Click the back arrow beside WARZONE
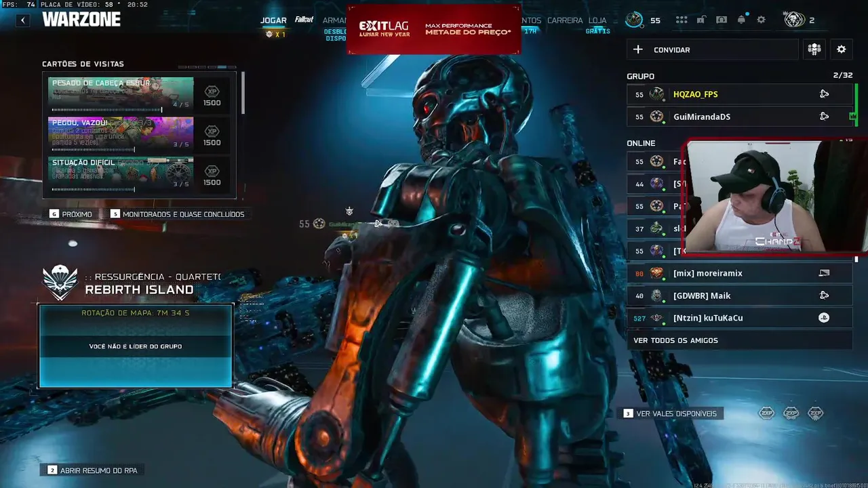Screen dimensions: 868x488 point(23,20)
